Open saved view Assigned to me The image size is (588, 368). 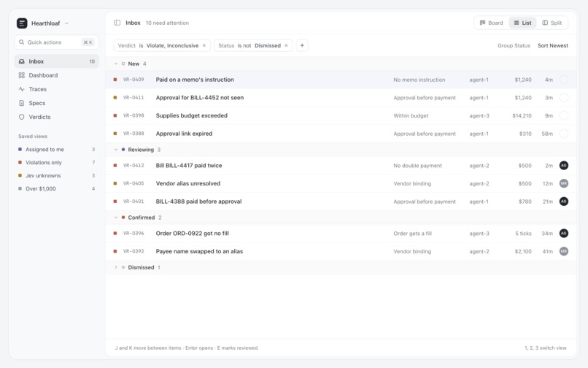57,149
